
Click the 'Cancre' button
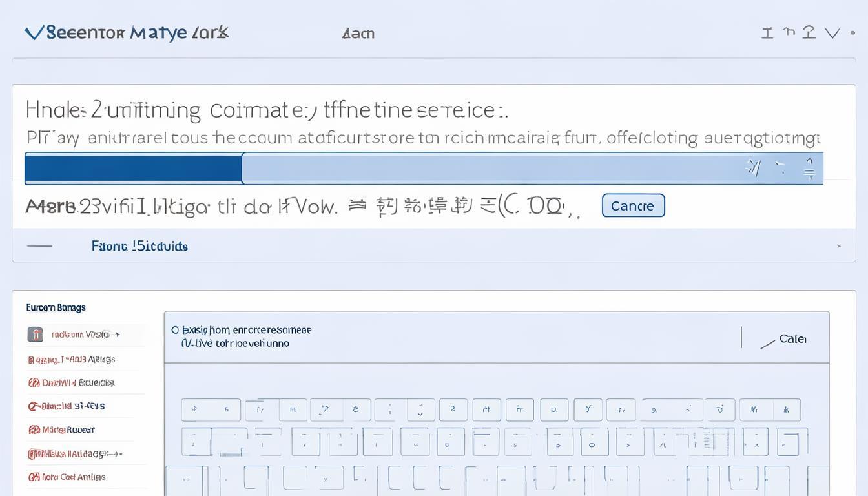[x=633, y=205]
